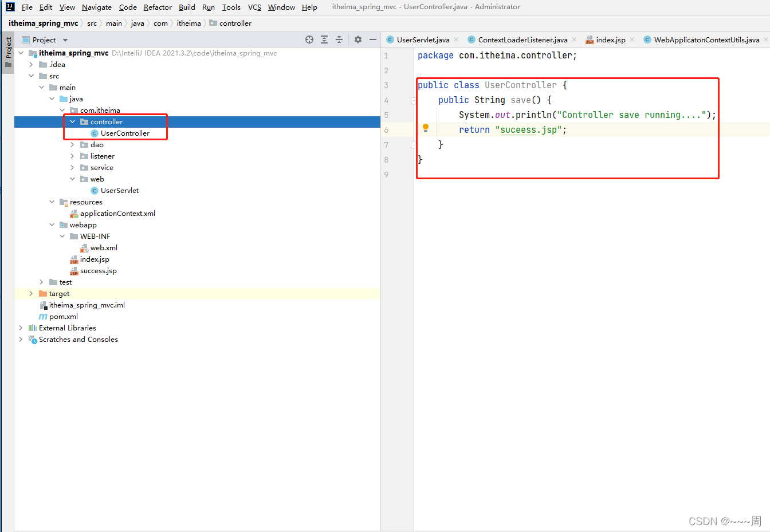Click the applicationContext.xml file icon
The width and height of the screenshot is (770, 532).
click(x=74, y=214)
